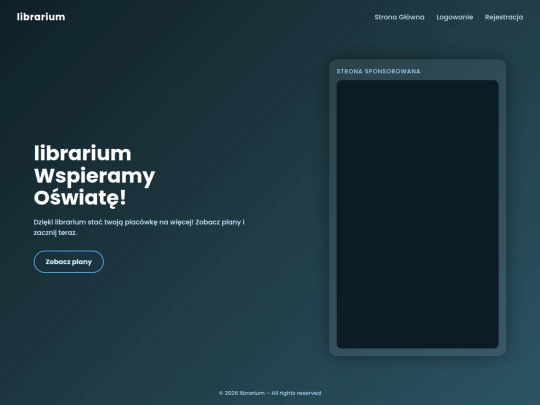Click the 'librarium Wspieramy Oświatę!' headline
540x405 pixels.
(94, 176)
